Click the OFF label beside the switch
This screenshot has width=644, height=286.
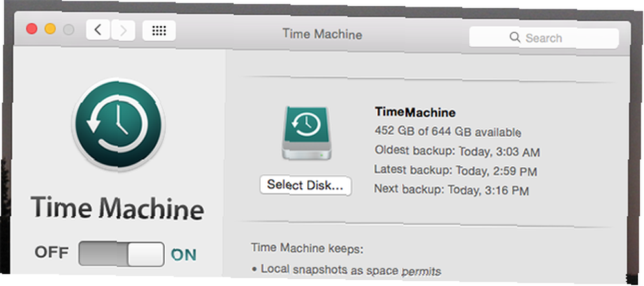pos(52,253)
